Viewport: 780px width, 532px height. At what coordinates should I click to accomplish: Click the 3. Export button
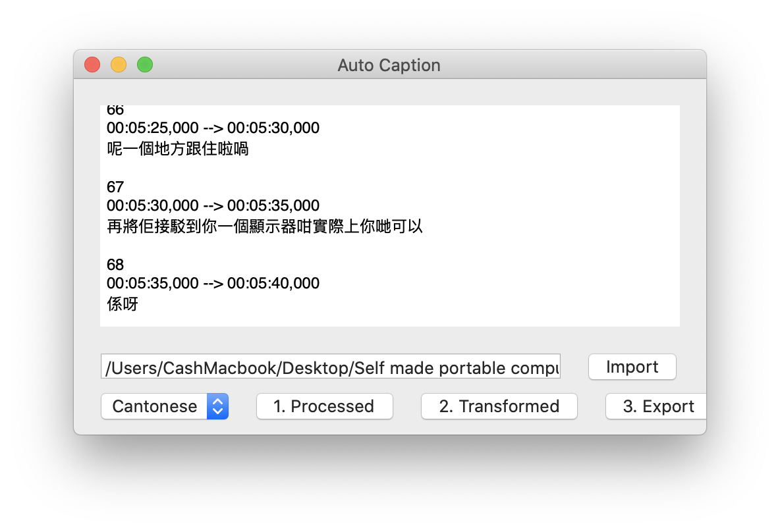[x=656, y=406]
